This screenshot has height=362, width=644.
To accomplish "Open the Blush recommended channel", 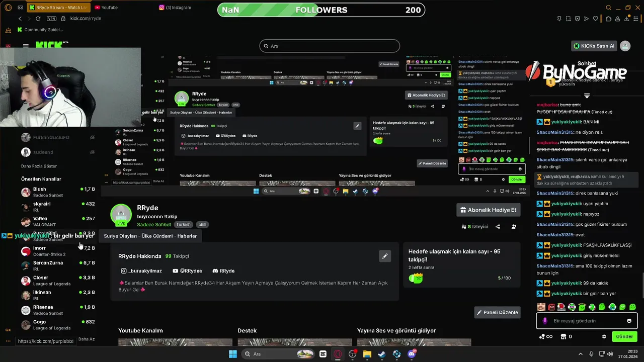I will (x=58, y=192).
